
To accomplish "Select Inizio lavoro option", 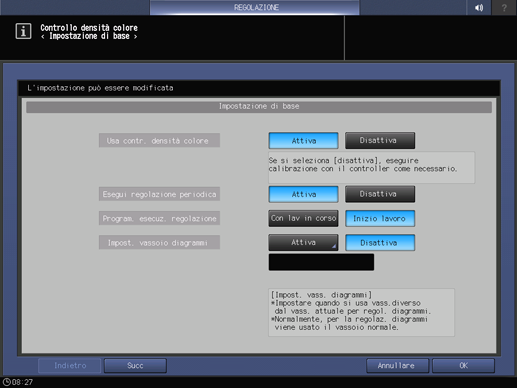I will point(380,218).
